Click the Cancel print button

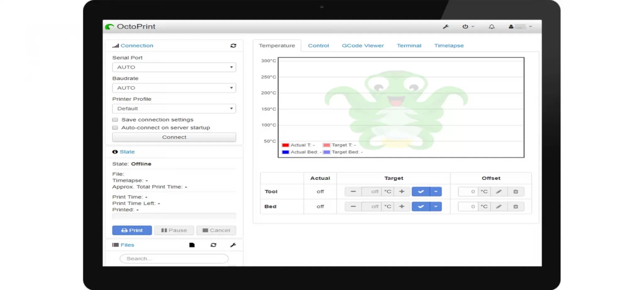coord(216,230)
